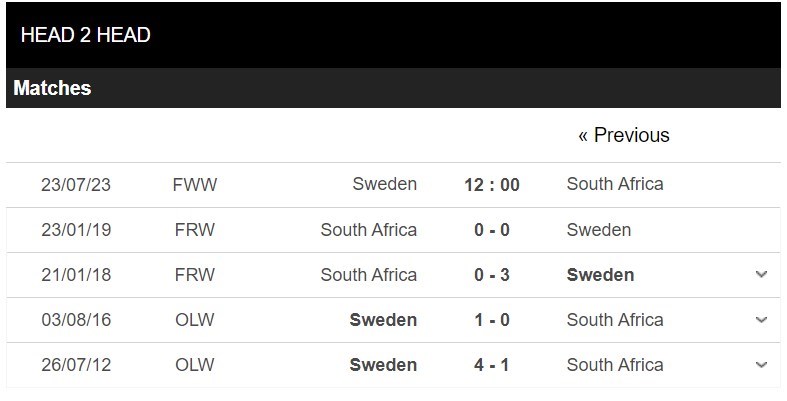
Task: Expand the 26/07/12 match details chevron
Action: 761,365
